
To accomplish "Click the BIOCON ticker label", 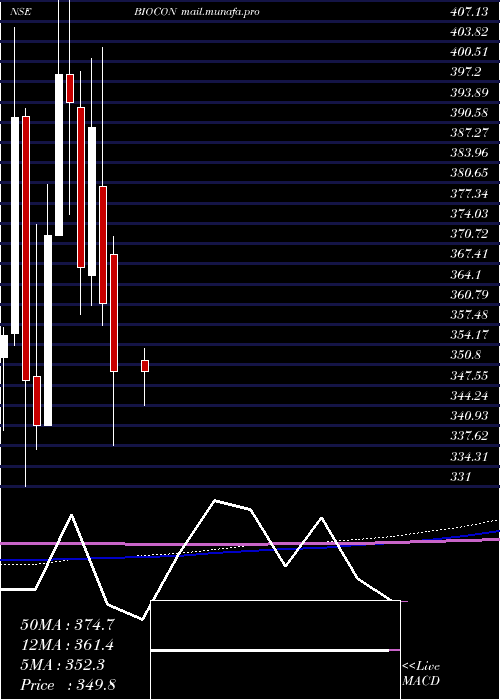I will tap(156, 12).
